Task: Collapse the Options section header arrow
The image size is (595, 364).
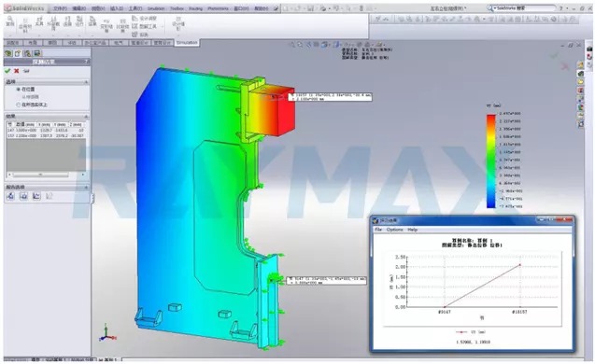Action: [x=86, y=82]
